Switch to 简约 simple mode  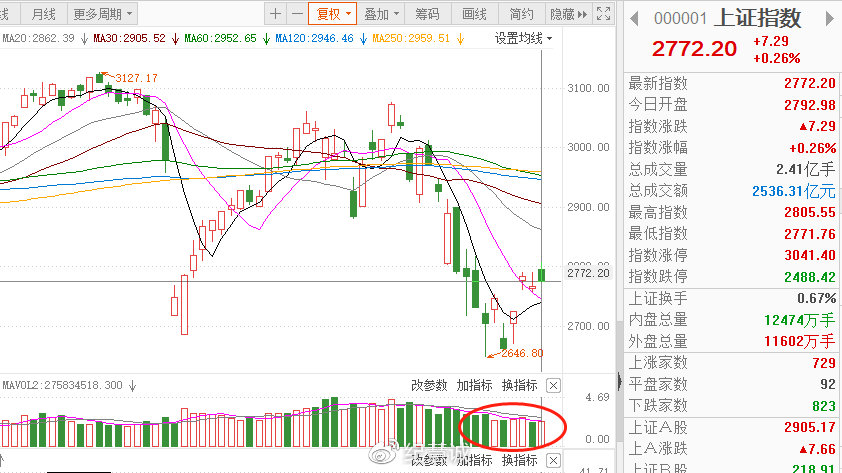click(x=521, y=14)
